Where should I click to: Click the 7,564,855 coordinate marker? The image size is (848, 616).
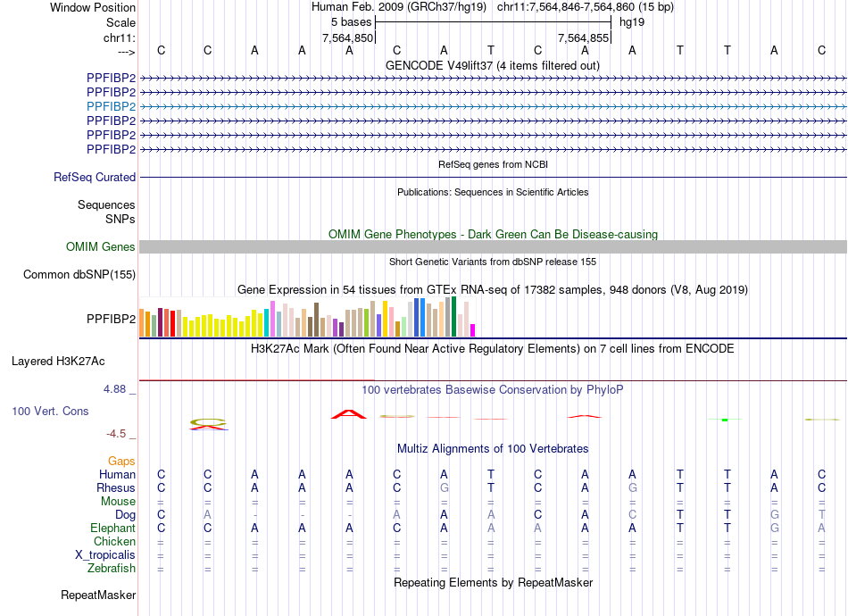584,37
